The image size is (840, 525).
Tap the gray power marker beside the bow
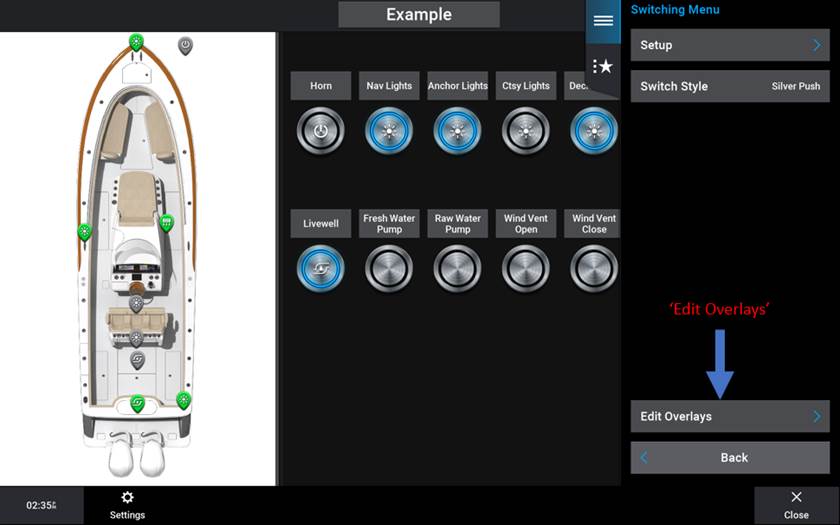pyautogui.click(x=185, y=45)
